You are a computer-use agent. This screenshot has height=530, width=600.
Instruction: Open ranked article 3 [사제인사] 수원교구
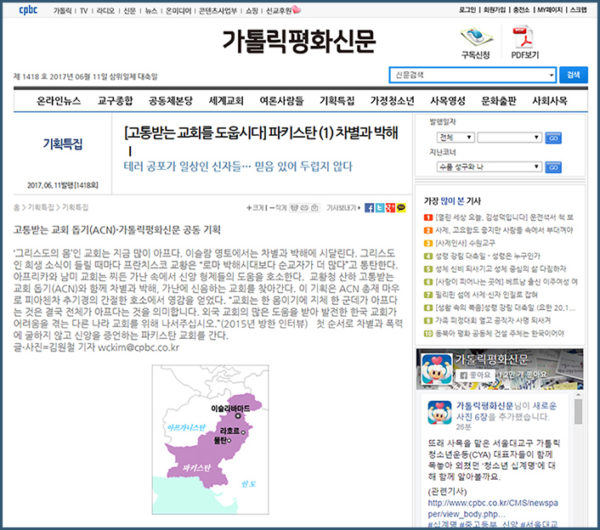coord(465,243)
